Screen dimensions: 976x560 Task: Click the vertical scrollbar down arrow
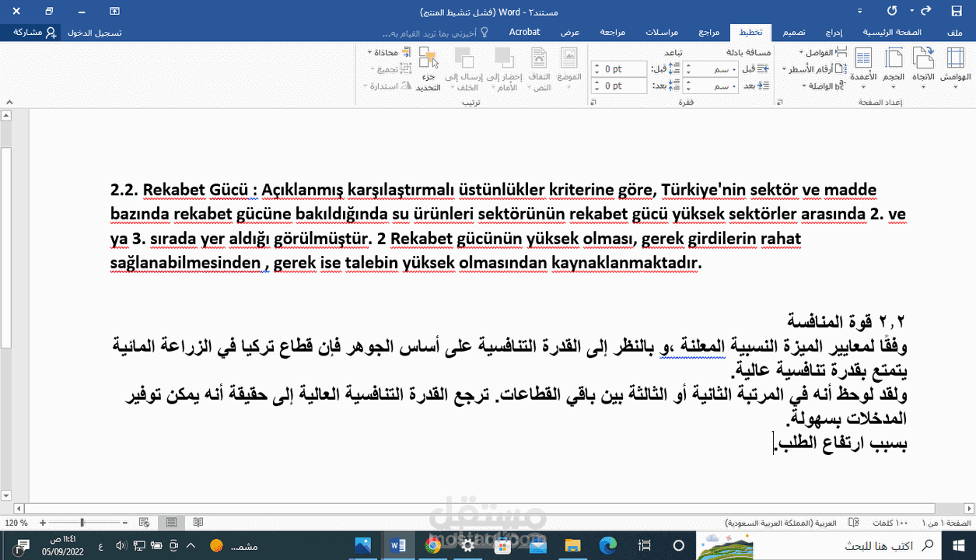pyautogui.click(x=5, y=495)
